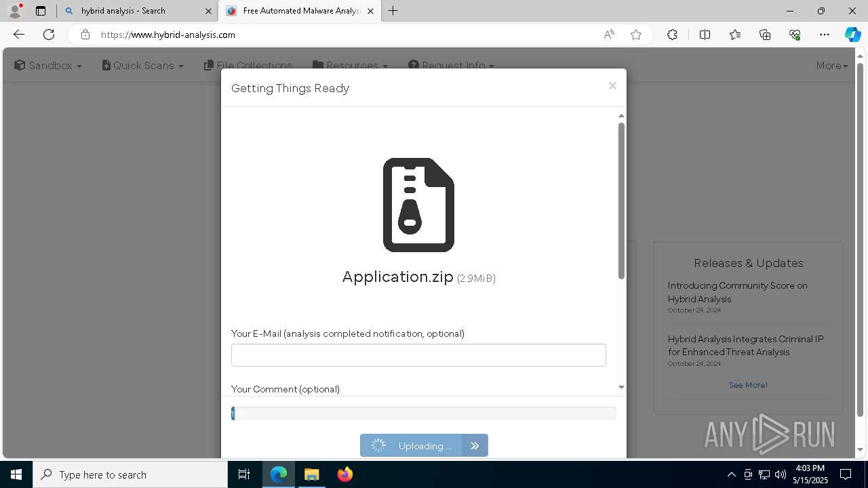Click the Uploading button
Viewport: 868px width, 488px height.
(x=424, y=445)
